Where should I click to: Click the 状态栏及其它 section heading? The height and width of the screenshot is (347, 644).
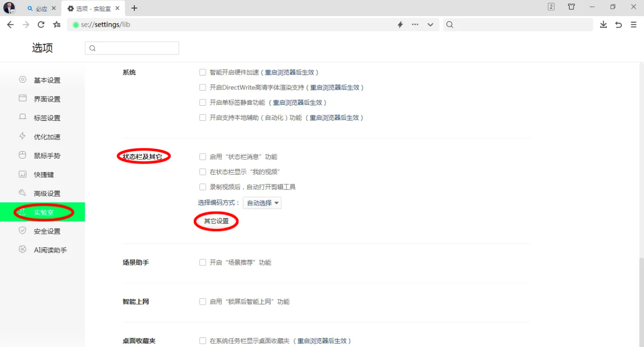[143, 157]
